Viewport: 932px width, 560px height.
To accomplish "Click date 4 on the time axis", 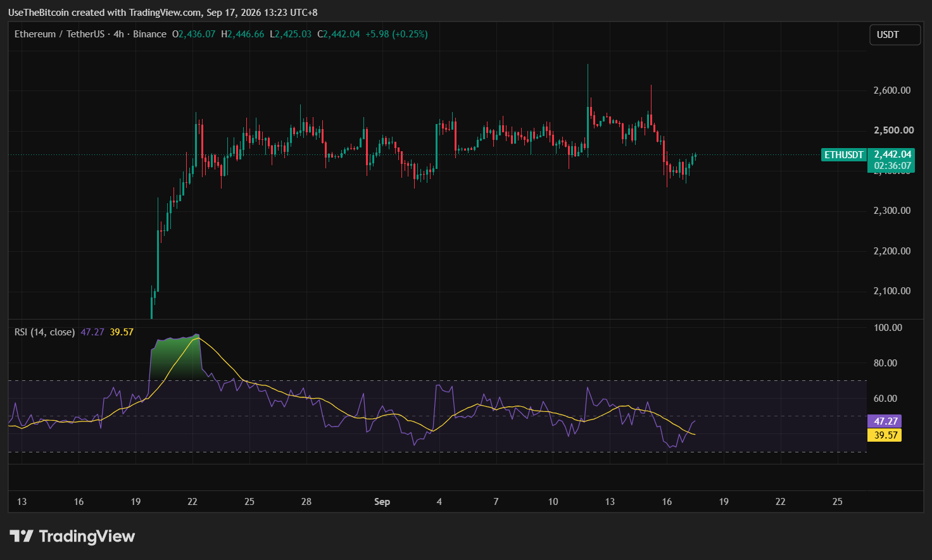I will point(439,502).
